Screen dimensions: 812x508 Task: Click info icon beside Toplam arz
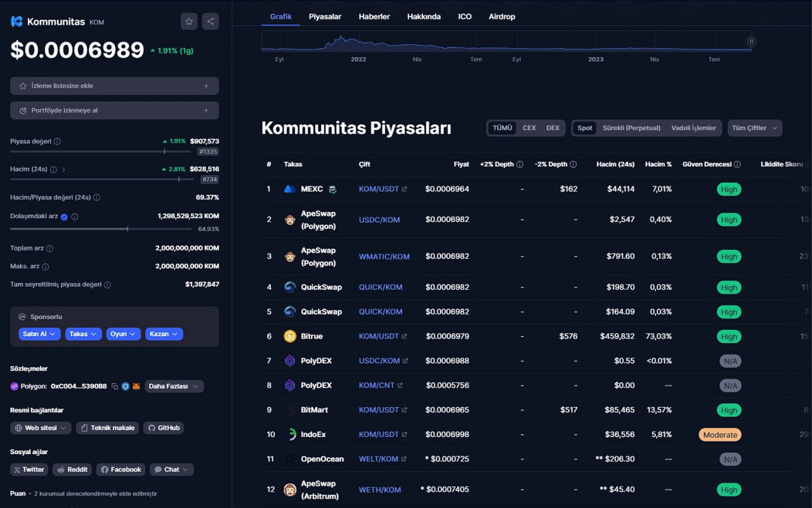(49, 249)
